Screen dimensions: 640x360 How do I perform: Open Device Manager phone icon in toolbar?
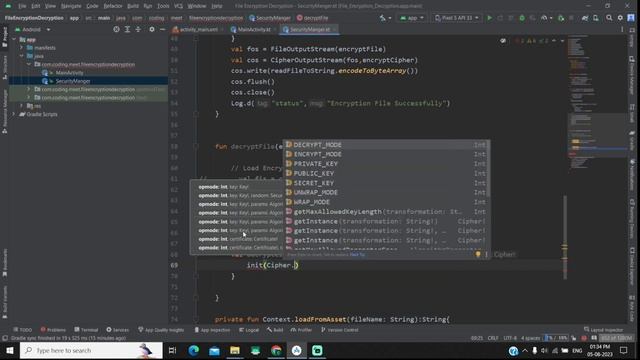pyautogui.click(x=596, y=18)
